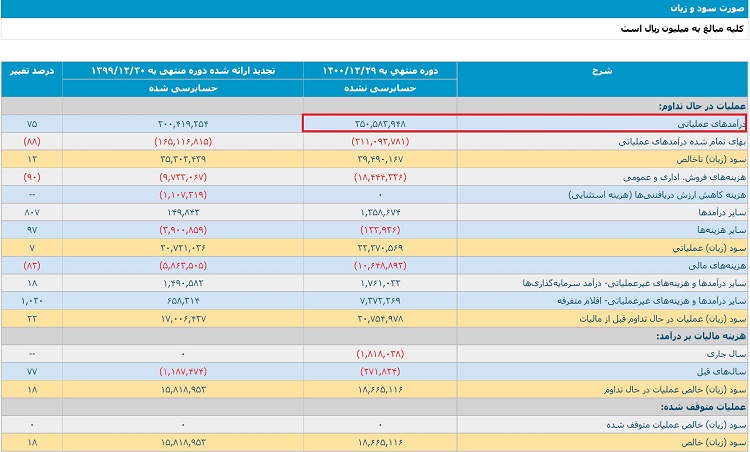
Task: Select the red value (۱۰,۶۴۸,۸۹۲)
Action: pyautogui.click(x=380, y=265)
